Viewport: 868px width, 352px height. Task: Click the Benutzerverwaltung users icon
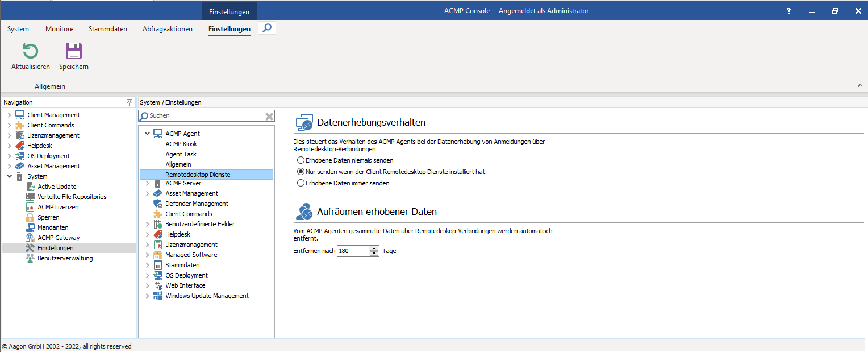(30, 258)
